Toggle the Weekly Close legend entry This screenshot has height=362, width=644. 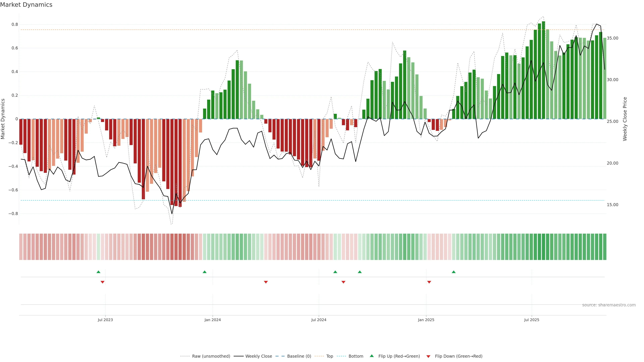[x=258, y=356]
